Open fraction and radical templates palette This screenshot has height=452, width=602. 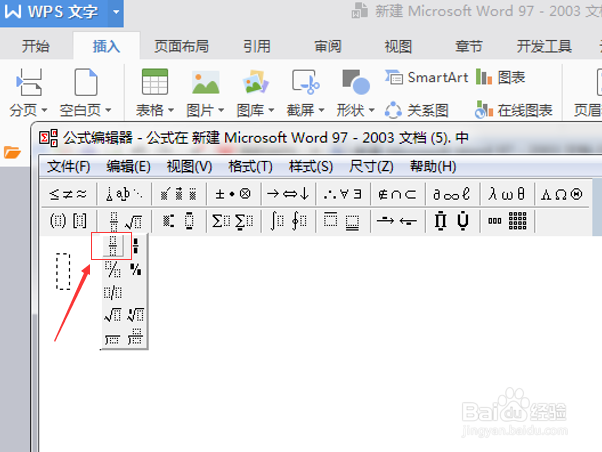pyautogui.click(x=124, y=221)
